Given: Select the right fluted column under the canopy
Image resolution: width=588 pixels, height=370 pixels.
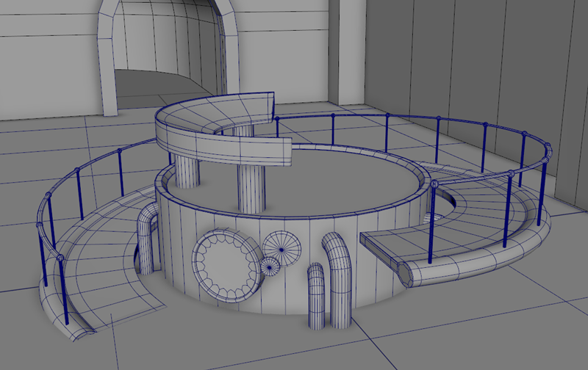Looking at the screenshot, I should coord(251,189).
